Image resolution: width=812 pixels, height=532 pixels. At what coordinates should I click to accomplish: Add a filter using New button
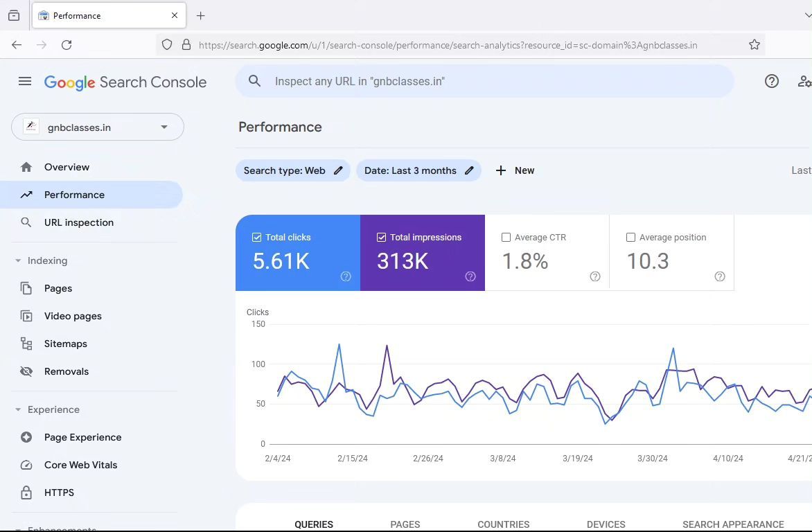point(515,170)
